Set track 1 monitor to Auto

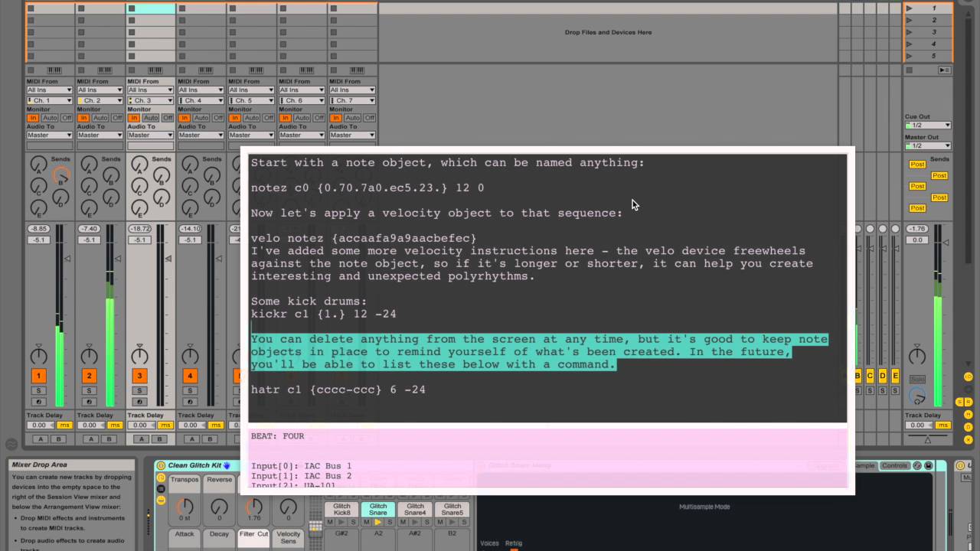[x=50, y=118]
